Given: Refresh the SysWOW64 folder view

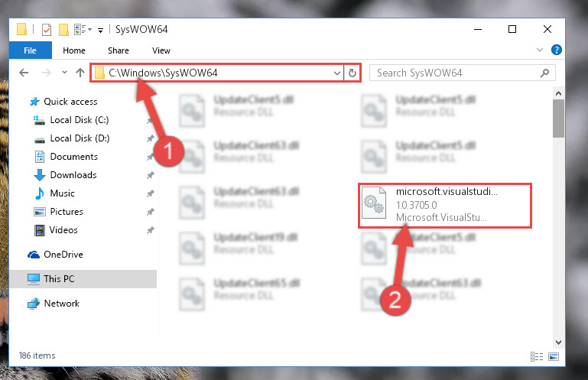Looking at the screenshot, I should 352,73.
